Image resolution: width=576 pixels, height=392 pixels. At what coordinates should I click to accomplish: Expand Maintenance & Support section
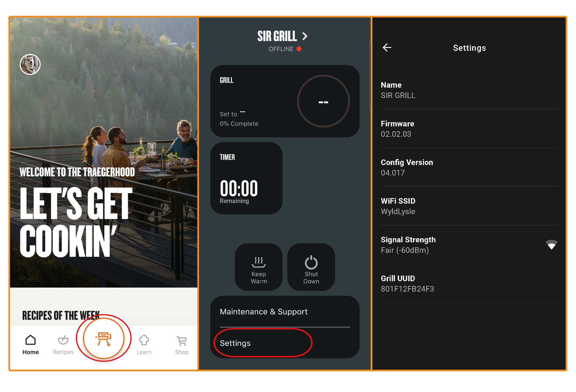(283, 312)
